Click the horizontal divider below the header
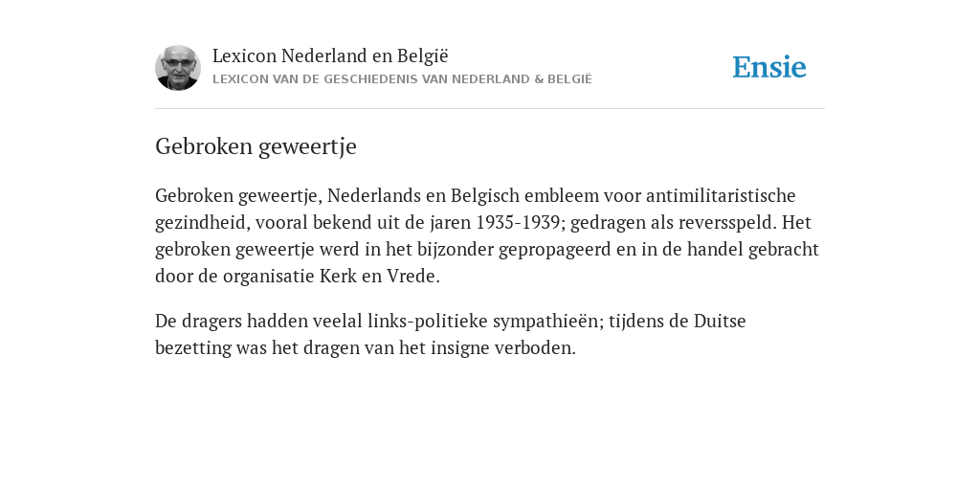The height and width of the screenshot is (490, 980). (490, 109)
